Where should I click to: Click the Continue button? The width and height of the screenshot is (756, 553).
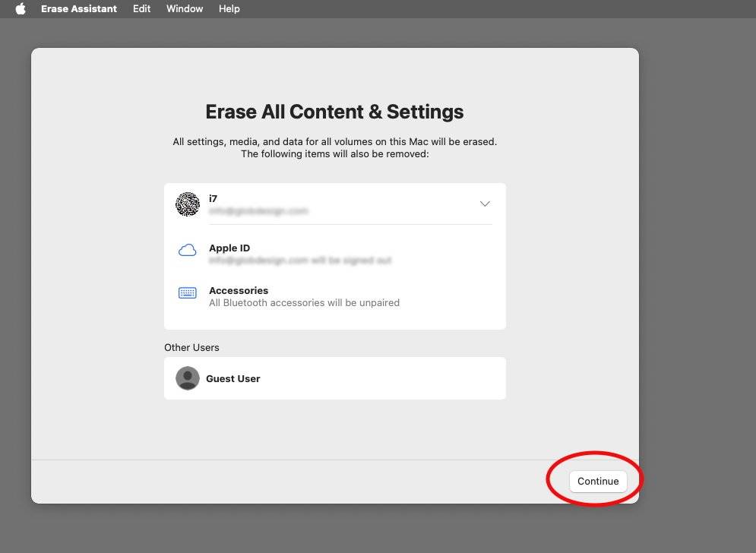(598, 481)
